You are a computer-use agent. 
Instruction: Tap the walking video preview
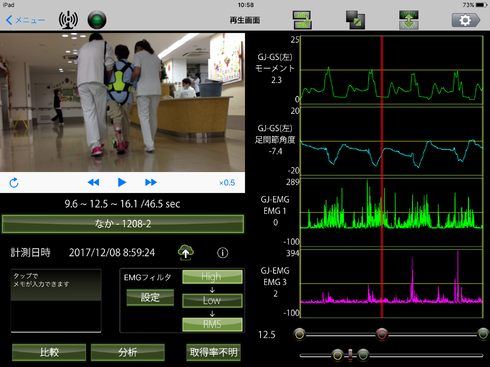pos(122,102)
